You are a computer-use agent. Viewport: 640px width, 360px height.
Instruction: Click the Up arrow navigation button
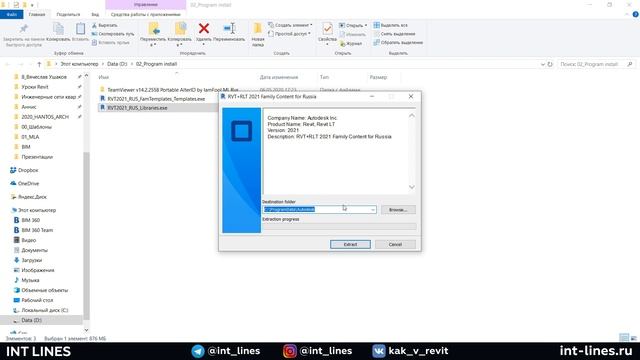click(x=39, y=64)
